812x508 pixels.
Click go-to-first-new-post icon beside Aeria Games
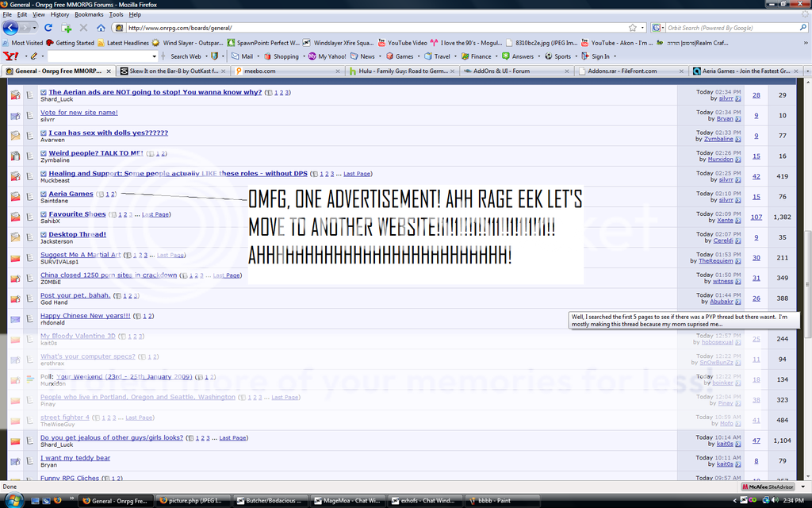click(44, 194)
